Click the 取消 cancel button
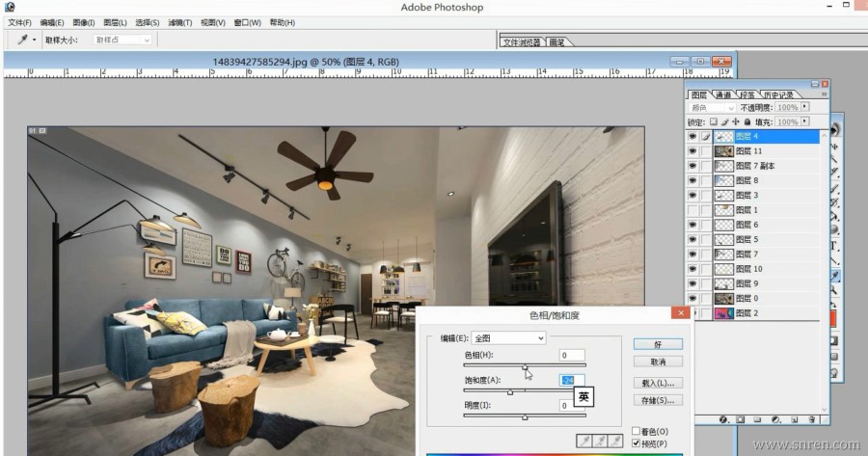Screen dimensions: 868x456 (x=658, y=362)
